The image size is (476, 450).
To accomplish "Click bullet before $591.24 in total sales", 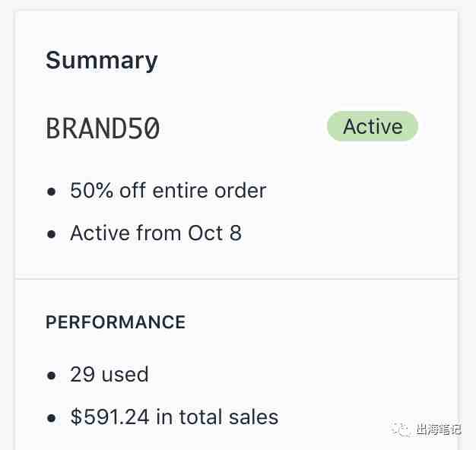I will (52, 418).
